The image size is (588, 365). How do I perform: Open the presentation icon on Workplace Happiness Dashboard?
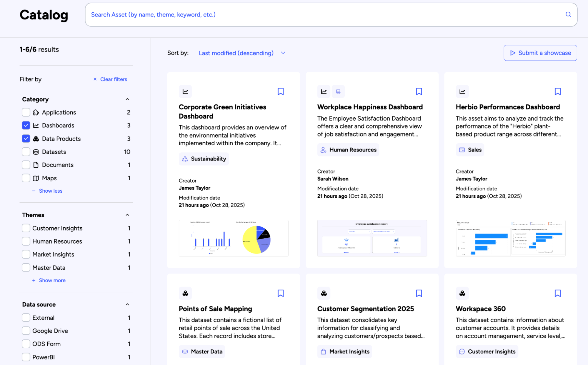point(338,91)
